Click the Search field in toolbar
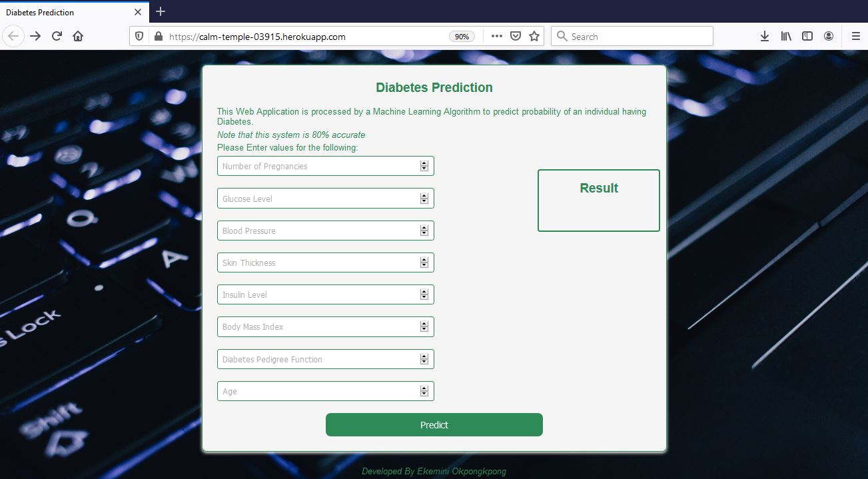 (632, 36)
